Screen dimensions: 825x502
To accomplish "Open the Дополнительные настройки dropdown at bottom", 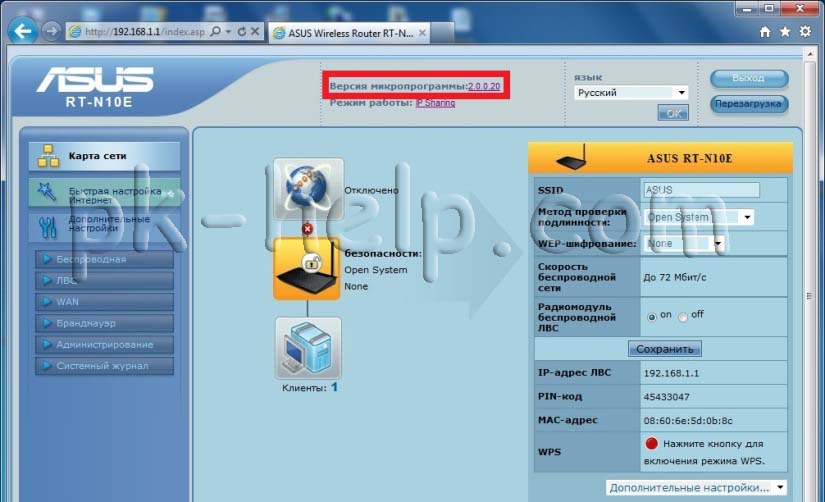I will tap(697, 488).
